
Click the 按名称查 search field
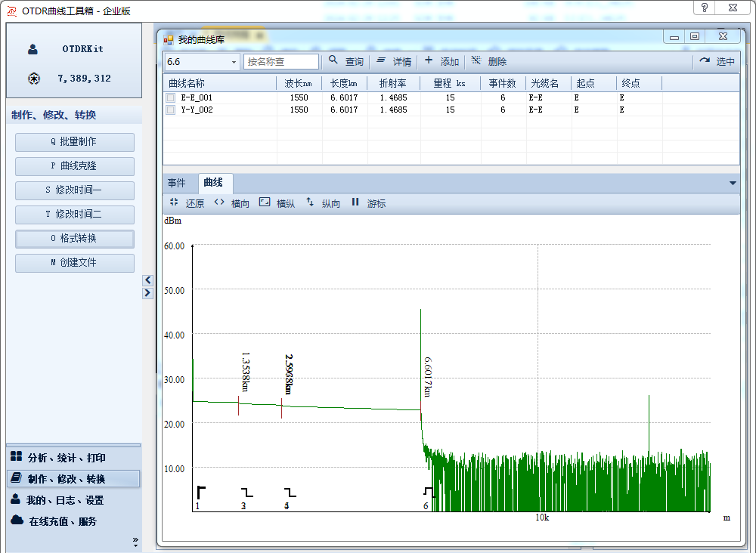(281, 62)
